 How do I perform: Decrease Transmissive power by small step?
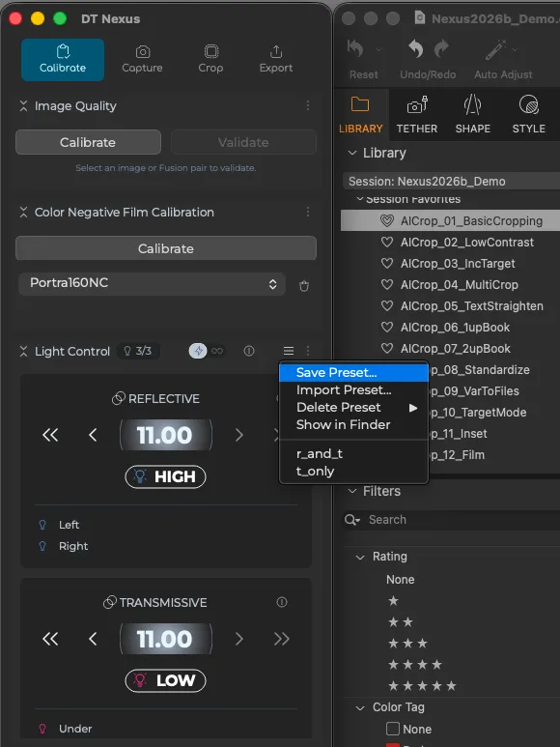coord(93,639)
